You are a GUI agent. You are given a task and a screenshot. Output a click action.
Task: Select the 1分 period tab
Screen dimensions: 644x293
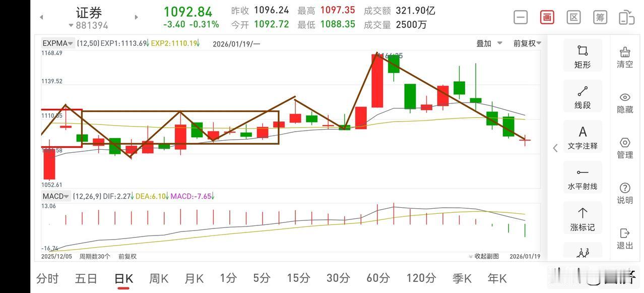click(228, 278)
